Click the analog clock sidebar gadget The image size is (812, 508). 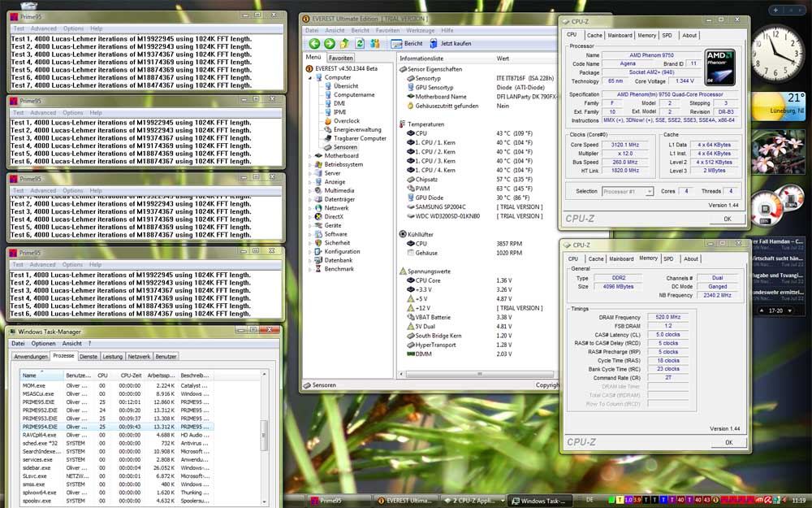click(776, 52)
